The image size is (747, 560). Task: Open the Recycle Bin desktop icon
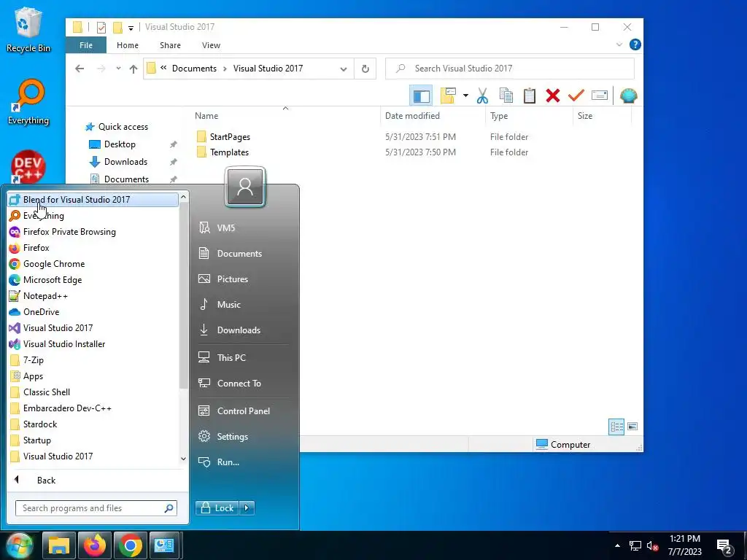pyautogui.click(x=28, y=29)
